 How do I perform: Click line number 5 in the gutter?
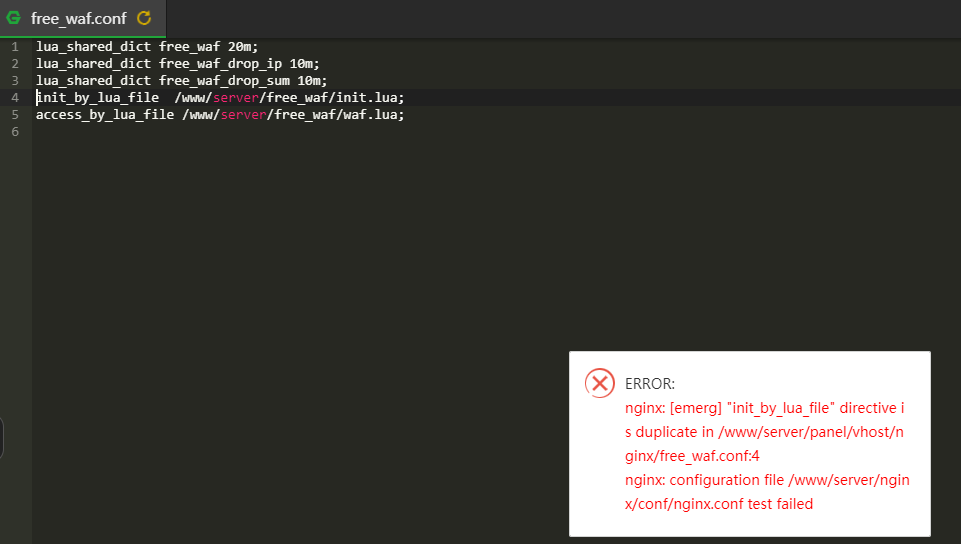coord(15,115)
